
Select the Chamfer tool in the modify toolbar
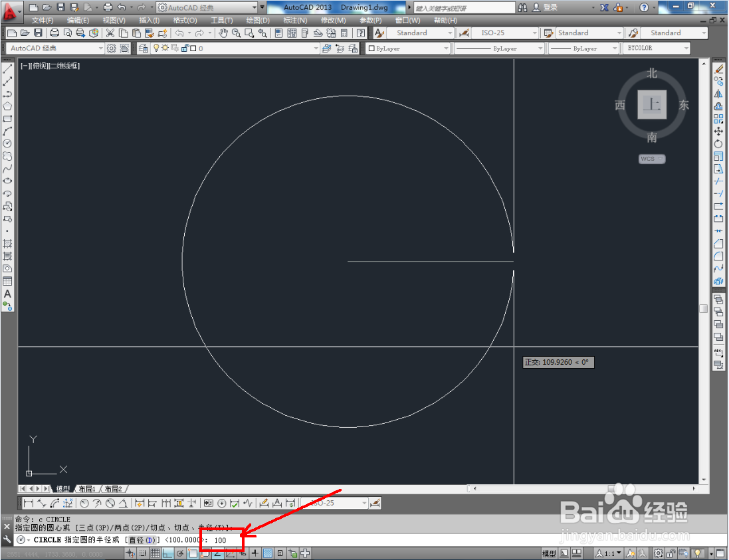tap(719, 244)
